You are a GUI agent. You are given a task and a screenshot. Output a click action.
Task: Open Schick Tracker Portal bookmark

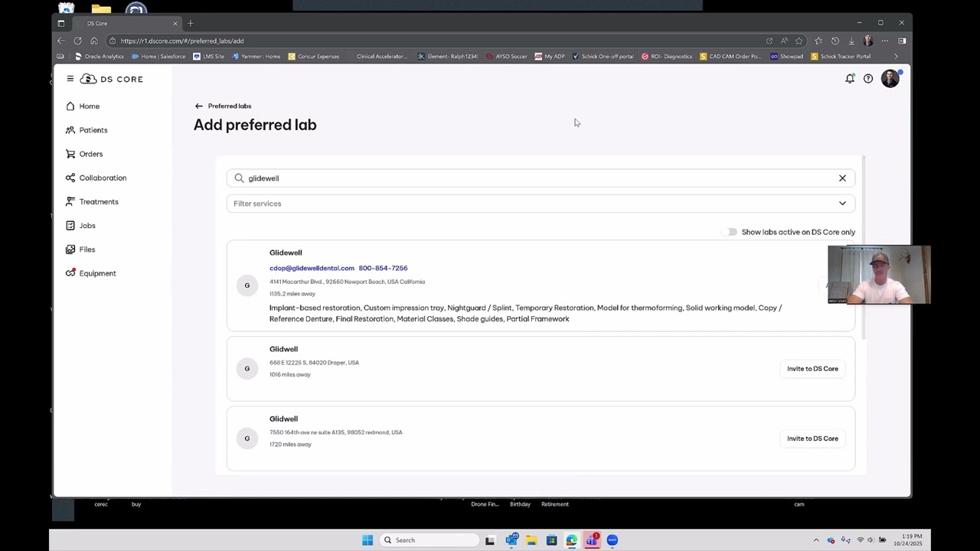(841, 56)
